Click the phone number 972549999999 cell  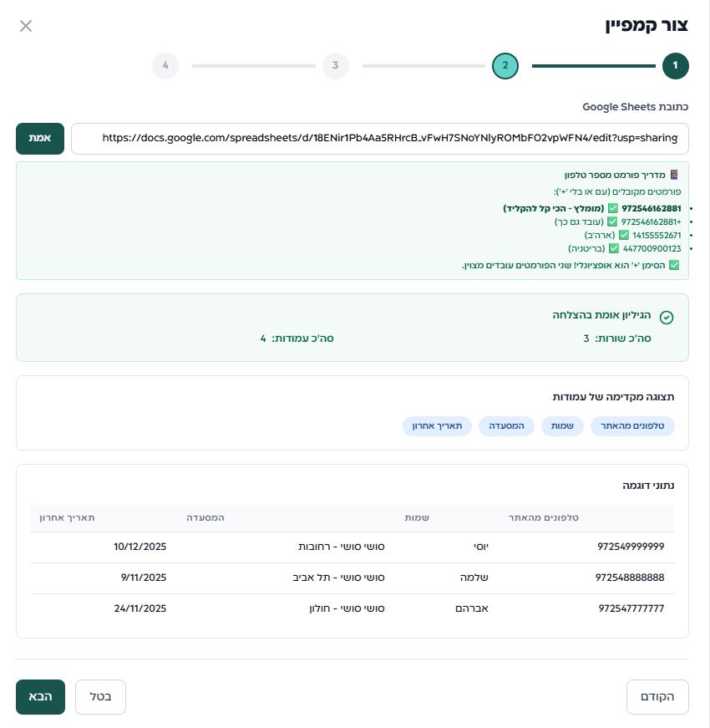click(x=631, y=547)
